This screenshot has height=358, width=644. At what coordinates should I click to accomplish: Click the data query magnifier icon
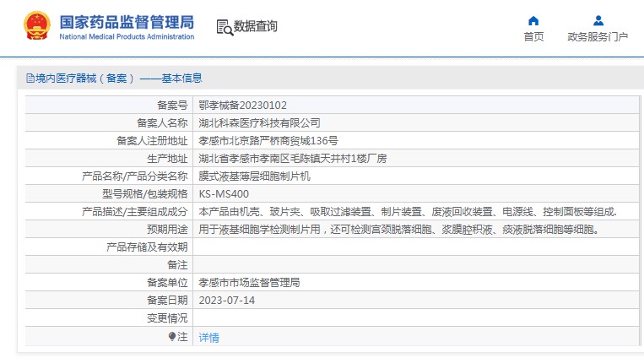tap(225, 28)
